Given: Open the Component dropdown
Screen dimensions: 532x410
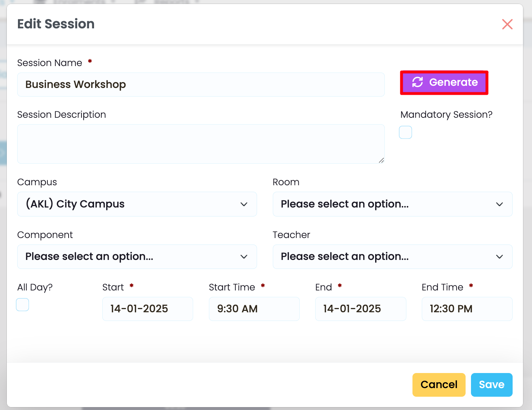Looking at the screenshot, I should pos(137,257).
